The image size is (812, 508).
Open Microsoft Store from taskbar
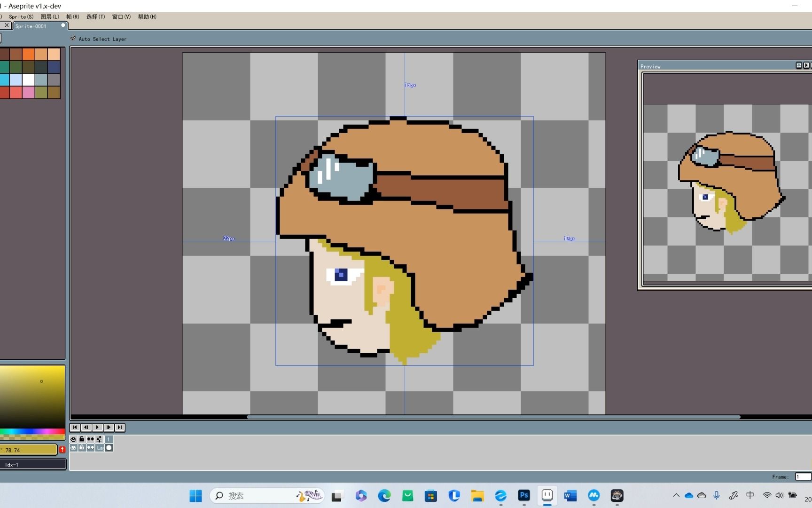tap(430, 495)
